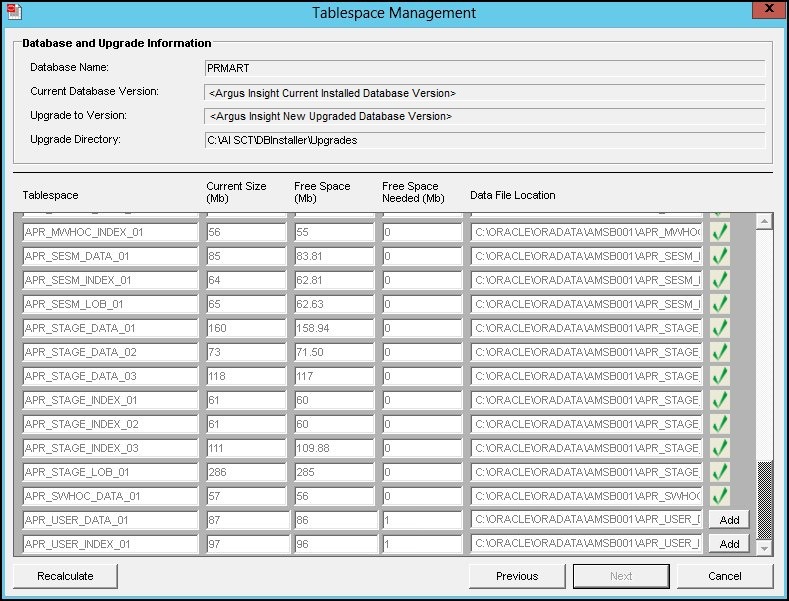The height and width of the screenshot is (601, 789).
Task: Click data file location of APR_USER_DATA_01
Action: coord(587,519)
